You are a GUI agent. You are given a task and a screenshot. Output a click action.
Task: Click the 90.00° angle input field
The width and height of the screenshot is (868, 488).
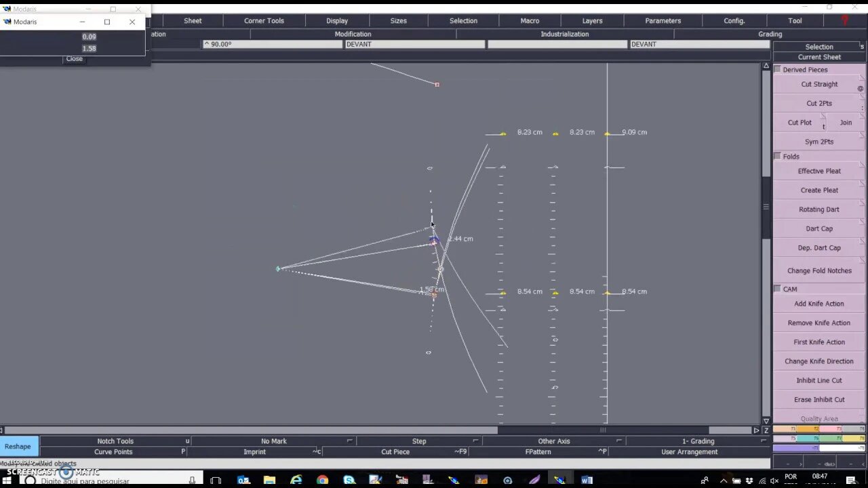(x=273, y=44)
